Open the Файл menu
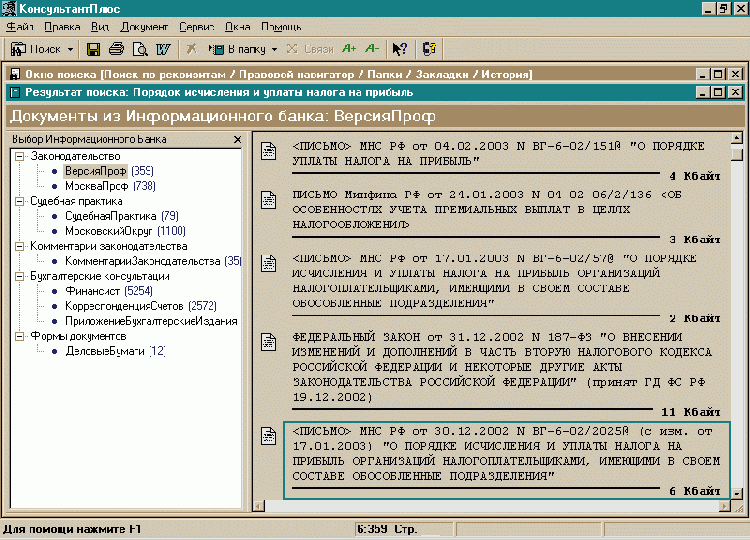Viewport: 750px width, 540px height. click(x=20, y=27)
